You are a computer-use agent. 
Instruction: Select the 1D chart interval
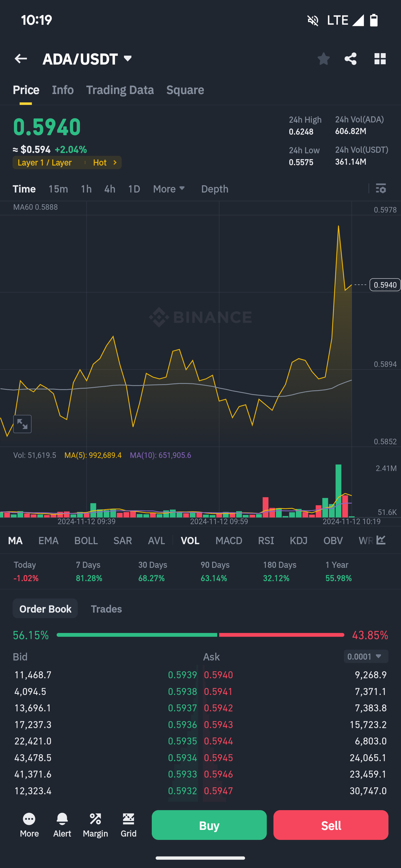point(134,189)
